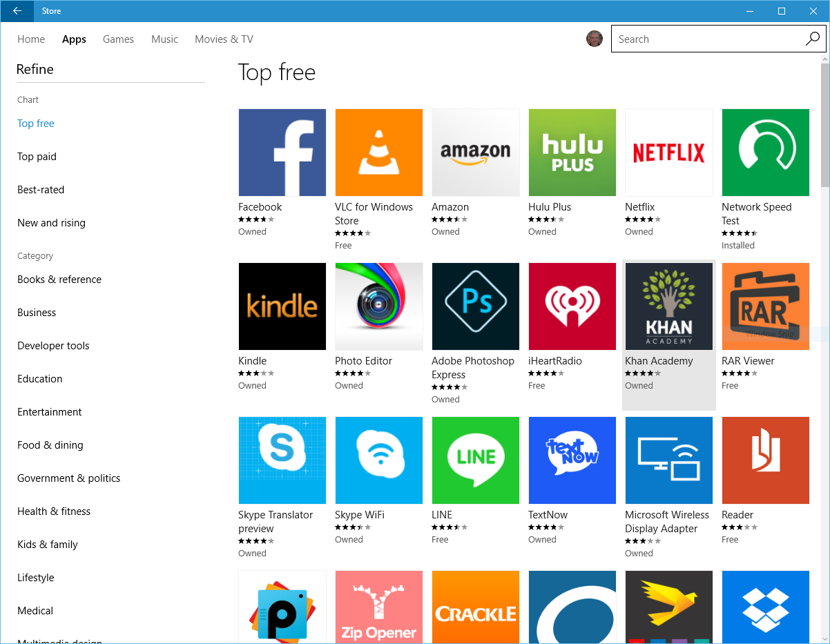830x644 pixels.
Task: Switch to the Home tab
Action: (31, 39)
